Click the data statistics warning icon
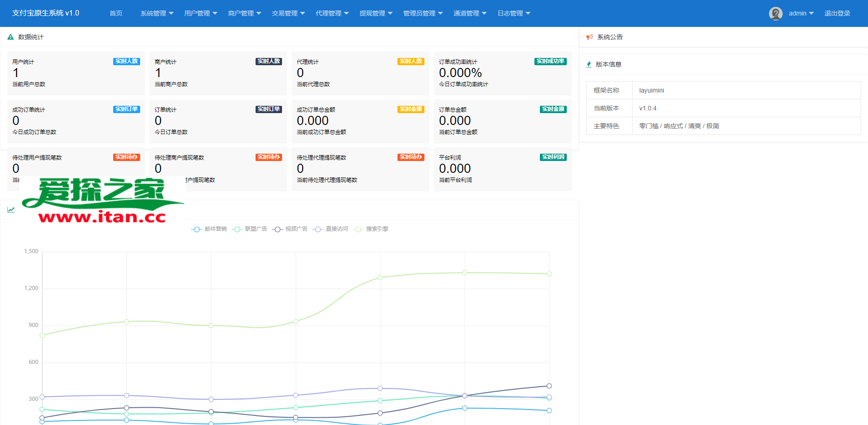 pos(10,37)
